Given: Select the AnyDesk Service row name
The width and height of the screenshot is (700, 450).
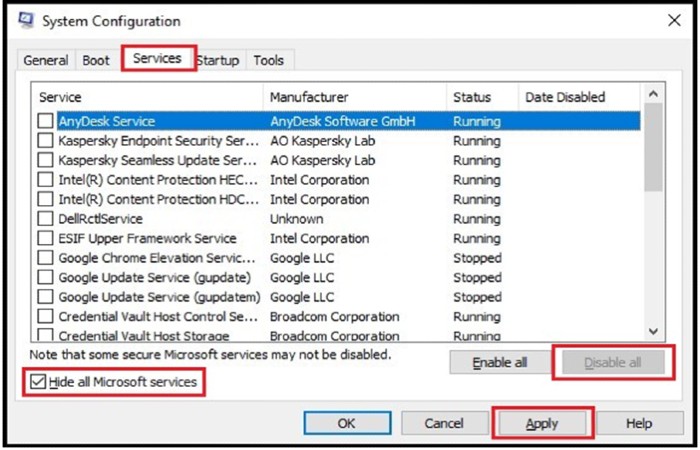Looking at the screenshot, I should (x=107, y=121).
